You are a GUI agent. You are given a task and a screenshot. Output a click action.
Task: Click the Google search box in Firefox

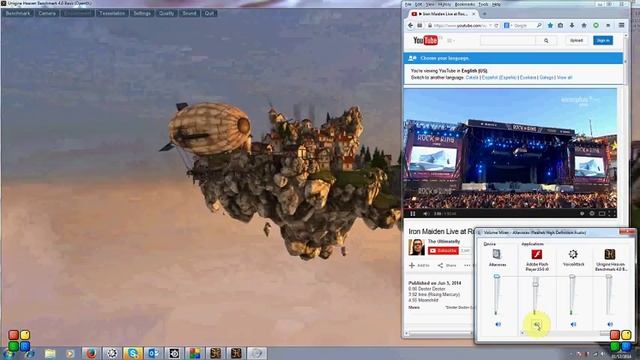click(523, 25)
